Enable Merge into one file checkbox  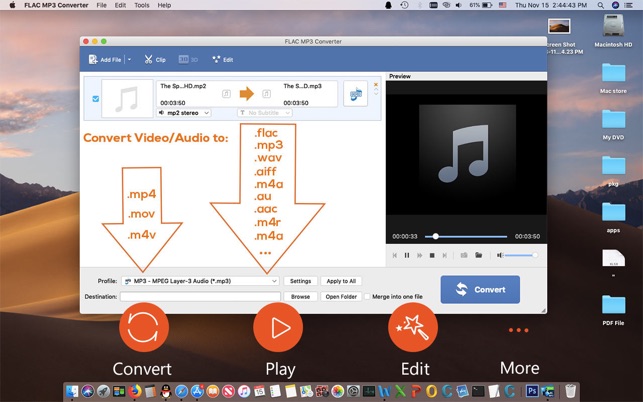[366, 297]
